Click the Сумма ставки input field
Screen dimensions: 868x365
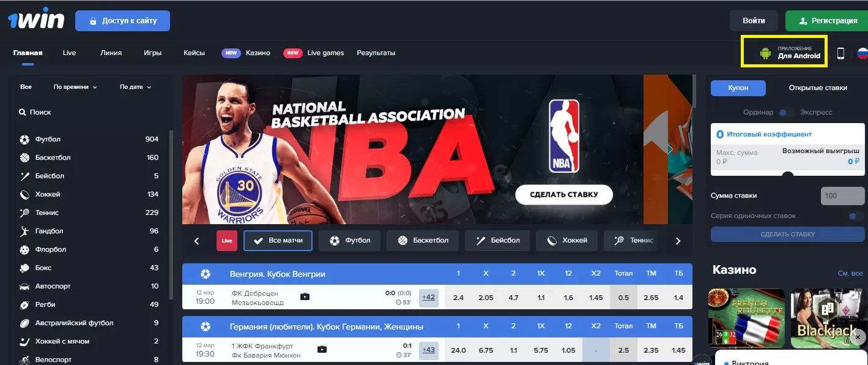(842, 196)
